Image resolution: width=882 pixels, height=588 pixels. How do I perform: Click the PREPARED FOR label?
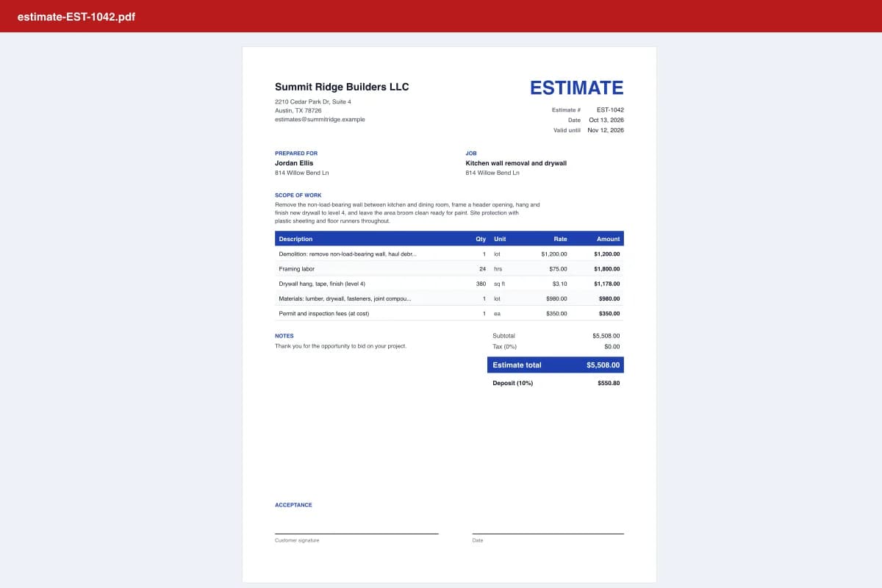296,154
